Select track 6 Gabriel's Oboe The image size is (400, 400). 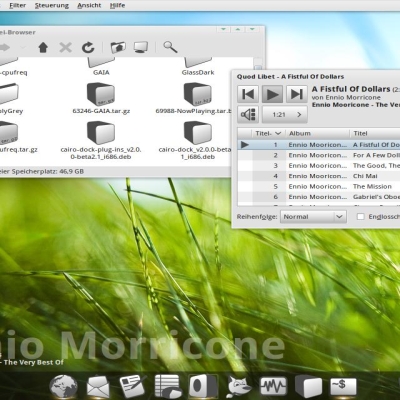tap(319, 197)
